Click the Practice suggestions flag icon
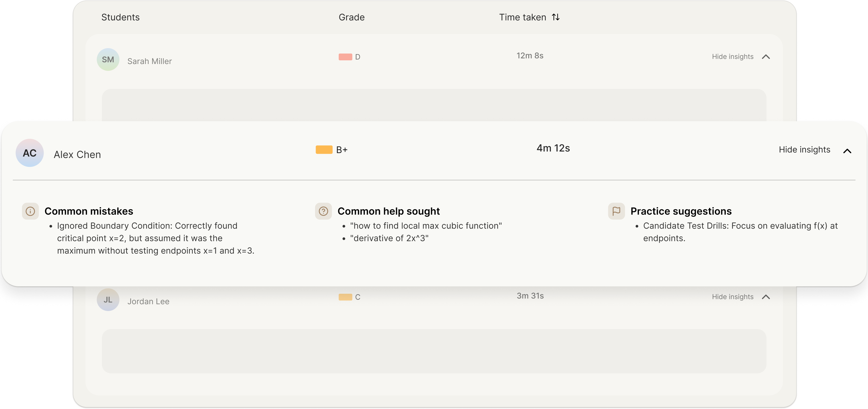Screen dimensions: 868x409 pos(616,211)
